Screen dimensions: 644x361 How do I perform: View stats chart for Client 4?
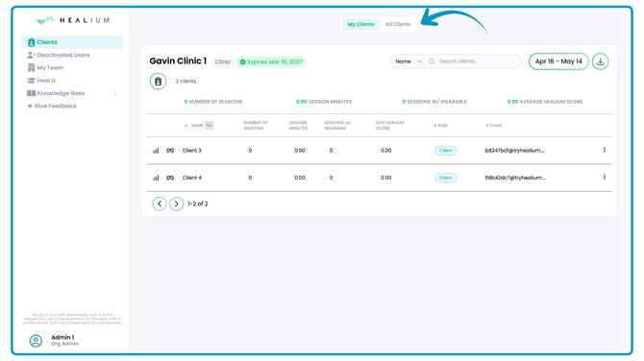coord(156,178)
